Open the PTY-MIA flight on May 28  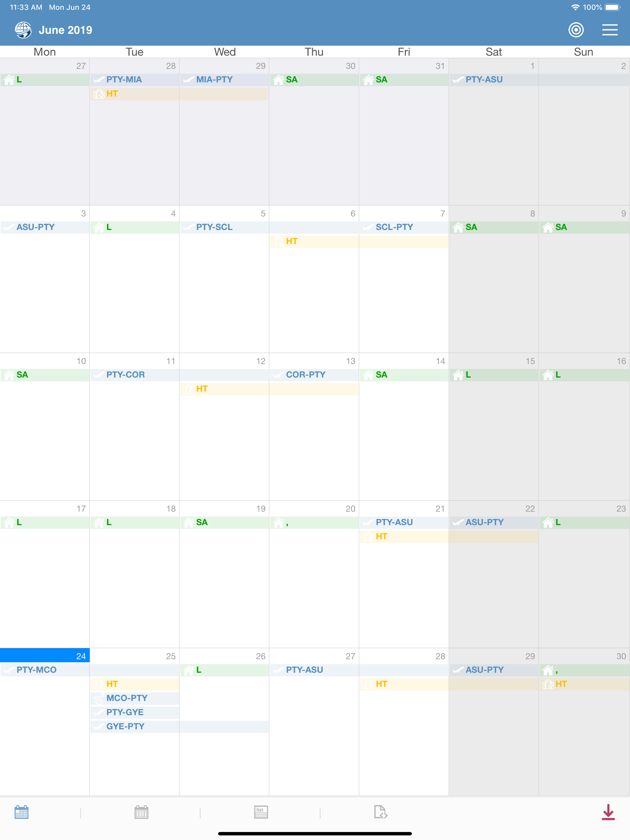(124, 79)
